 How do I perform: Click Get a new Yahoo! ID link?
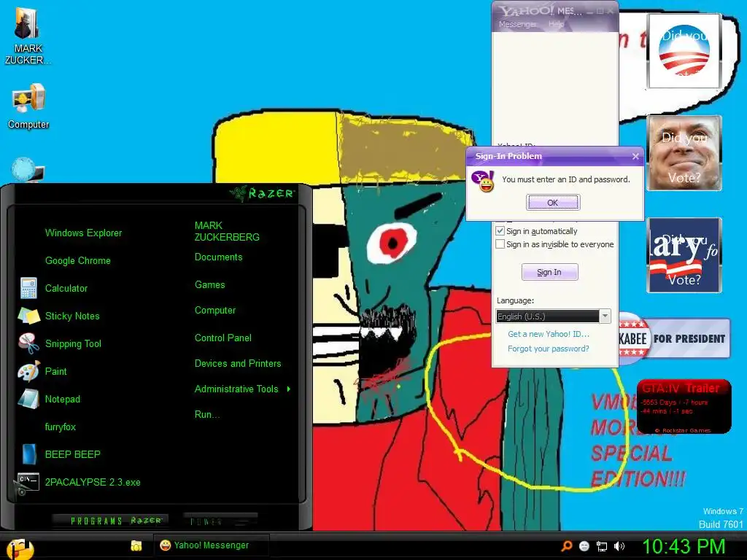(549, 334)
